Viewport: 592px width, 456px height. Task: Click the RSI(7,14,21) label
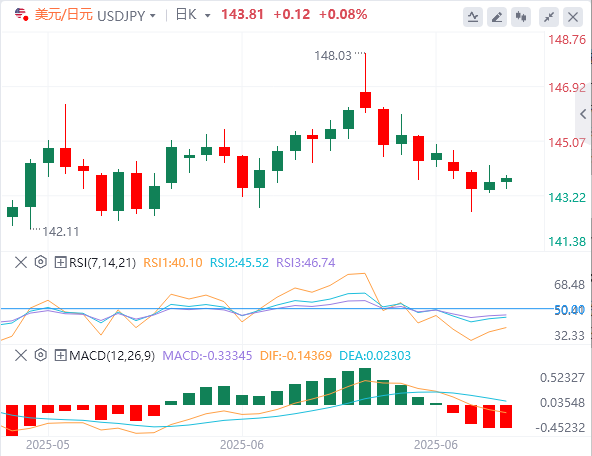102,262
